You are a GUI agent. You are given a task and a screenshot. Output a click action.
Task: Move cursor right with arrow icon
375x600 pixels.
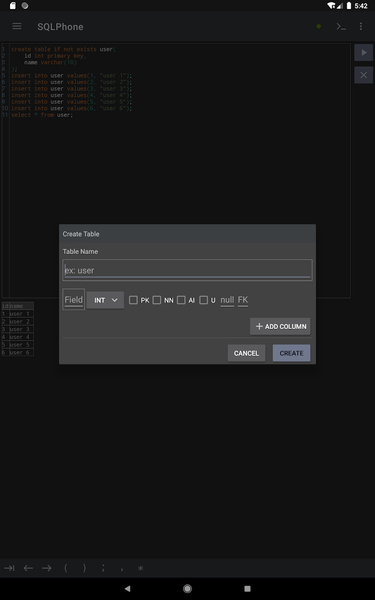click(x=47, y=568)
